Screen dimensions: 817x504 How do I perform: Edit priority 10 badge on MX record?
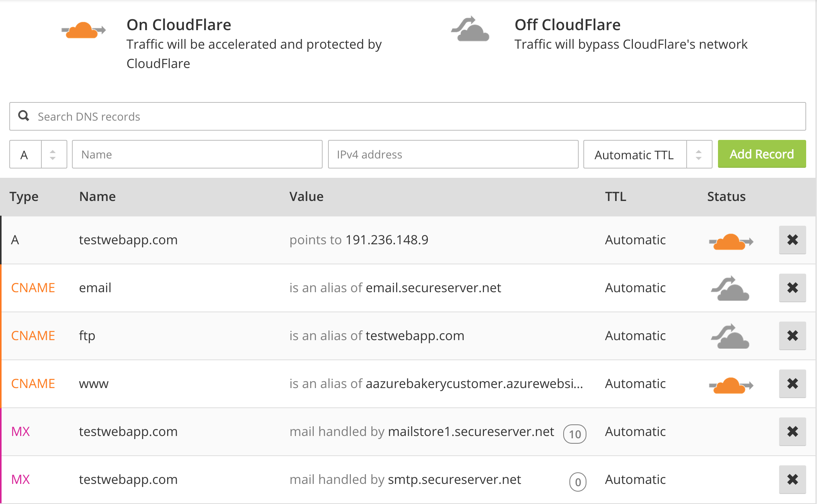[x=575, y=434]
